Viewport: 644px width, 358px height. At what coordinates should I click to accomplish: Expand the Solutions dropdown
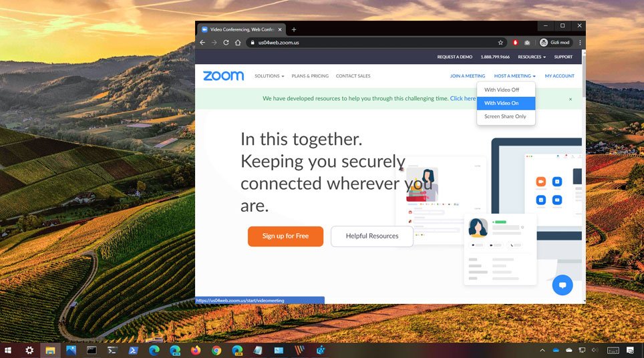269,76
